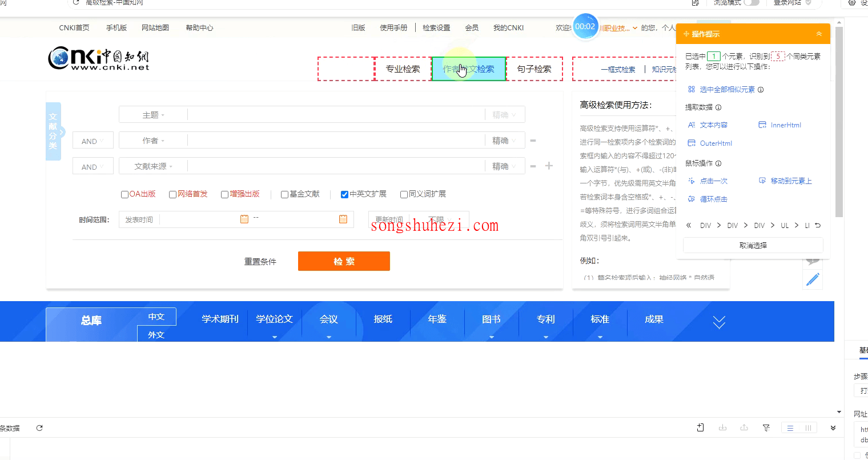868x460 pixels.
Task: Open the 主题 field dropdown
Action: click(153, 115)
